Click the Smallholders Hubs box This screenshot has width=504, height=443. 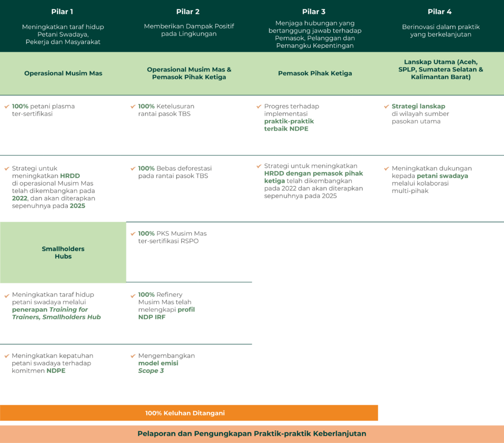tap(63, 253)
